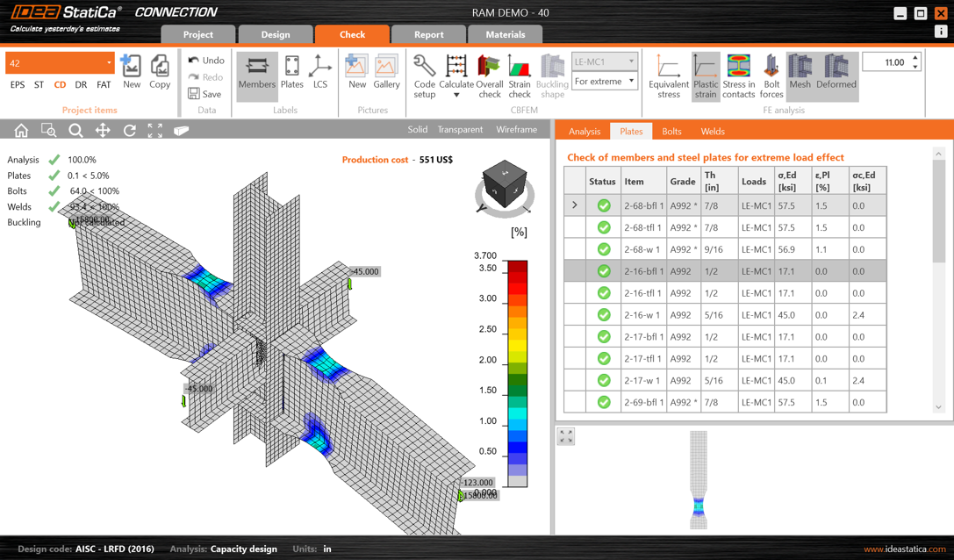954x560 pixels.
Task: Select the FAT project item type
Action: click(x=104, y=84)
